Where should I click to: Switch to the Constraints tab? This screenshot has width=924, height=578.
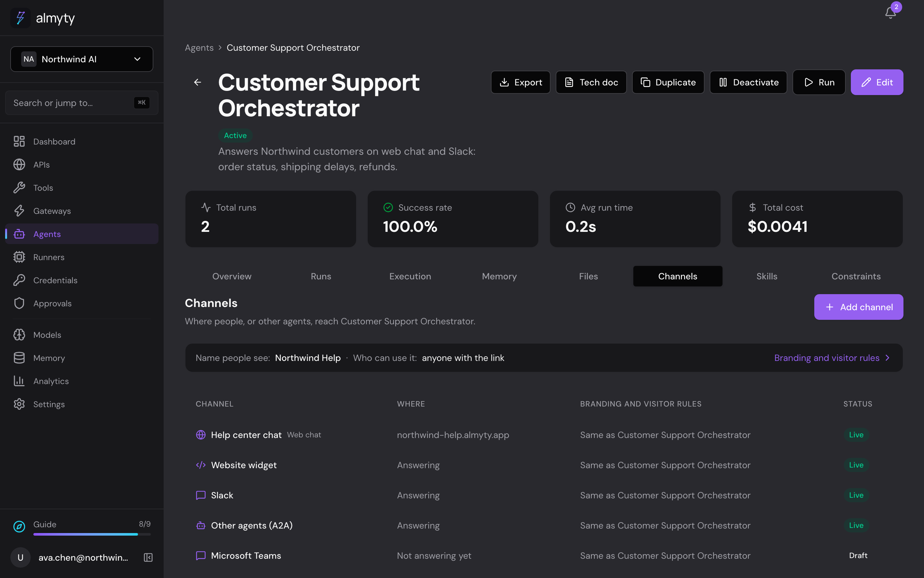[856, 276]
